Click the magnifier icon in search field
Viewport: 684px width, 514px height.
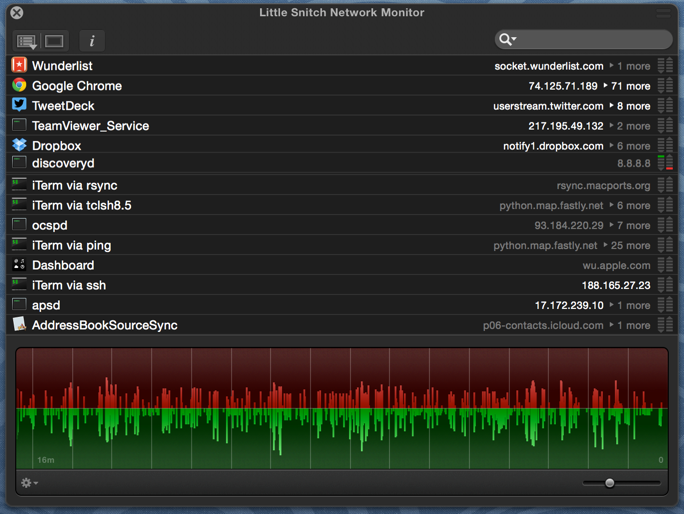click(x=507, y=40)
